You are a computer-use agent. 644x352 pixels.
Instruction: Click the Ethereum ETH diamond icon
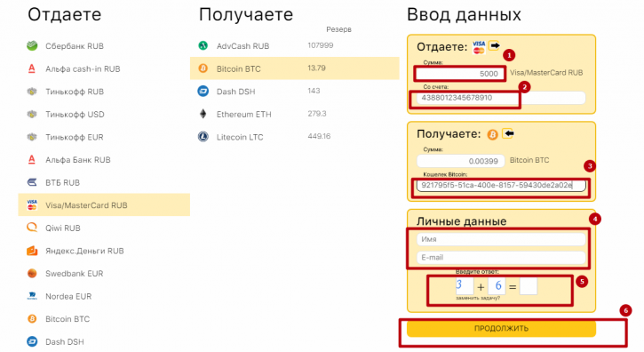[203, 114]
